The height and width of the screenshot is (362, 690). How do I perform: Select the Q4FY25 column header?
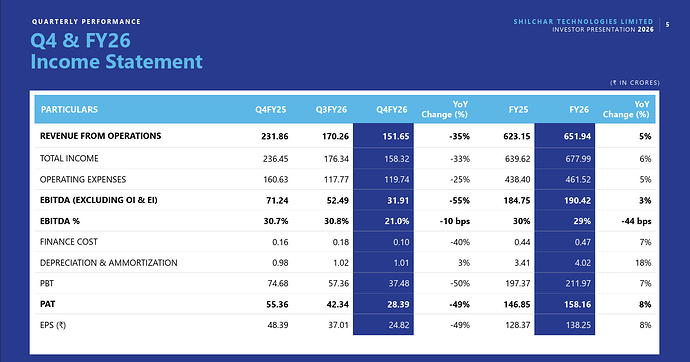coord(271,110)
